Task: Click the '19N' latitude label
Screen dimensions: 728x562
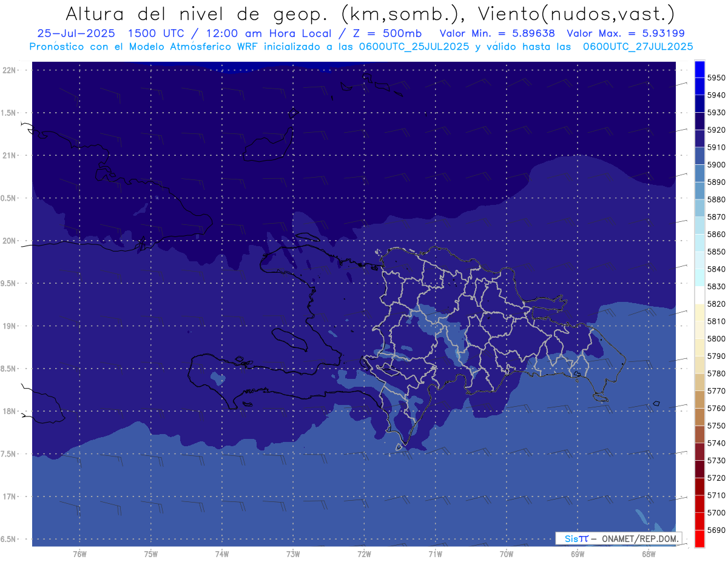Action: click(x=9, y=326)
